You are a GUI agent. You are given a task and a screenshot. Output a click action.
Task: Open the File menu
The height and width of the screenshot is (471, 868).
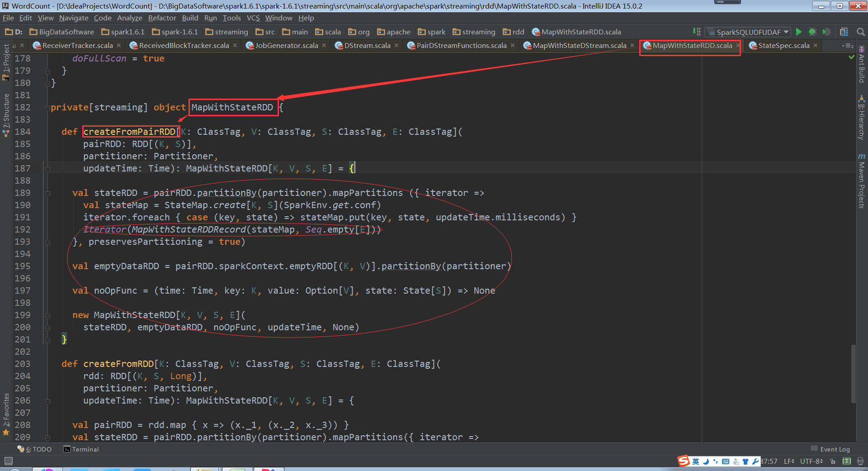[x=8, y=18]
